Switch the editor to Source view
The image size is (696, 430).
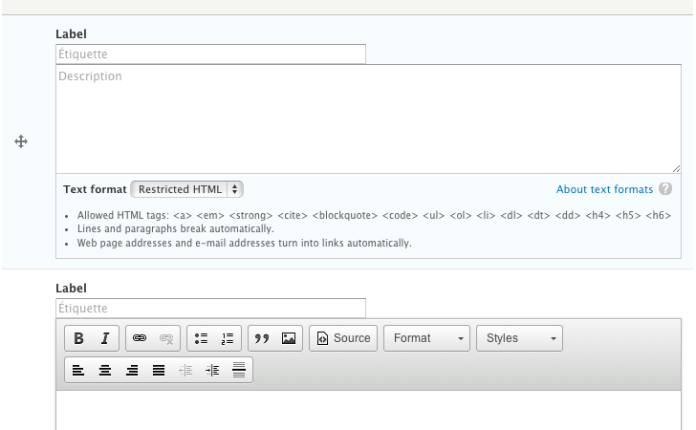[343, 338]
